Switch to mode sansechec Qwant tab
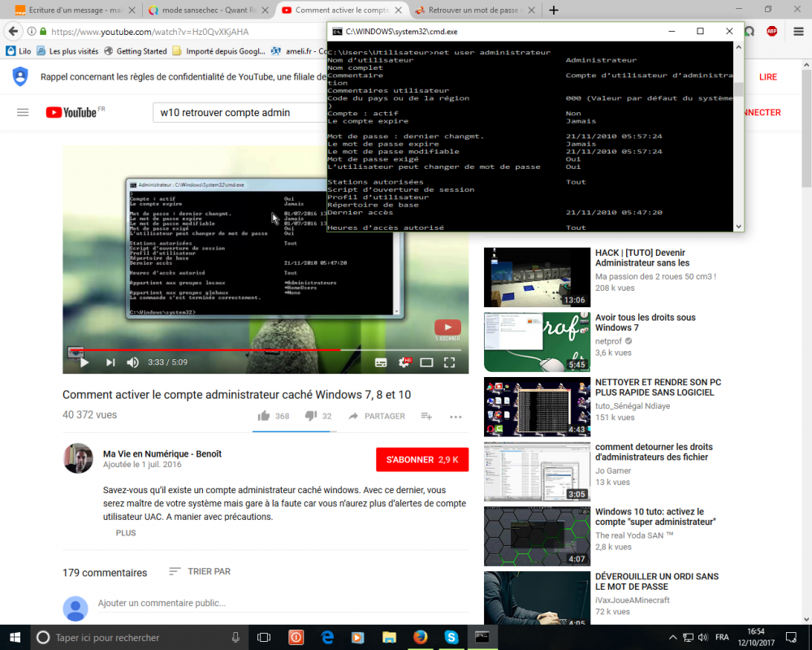 tap(204, 10)
